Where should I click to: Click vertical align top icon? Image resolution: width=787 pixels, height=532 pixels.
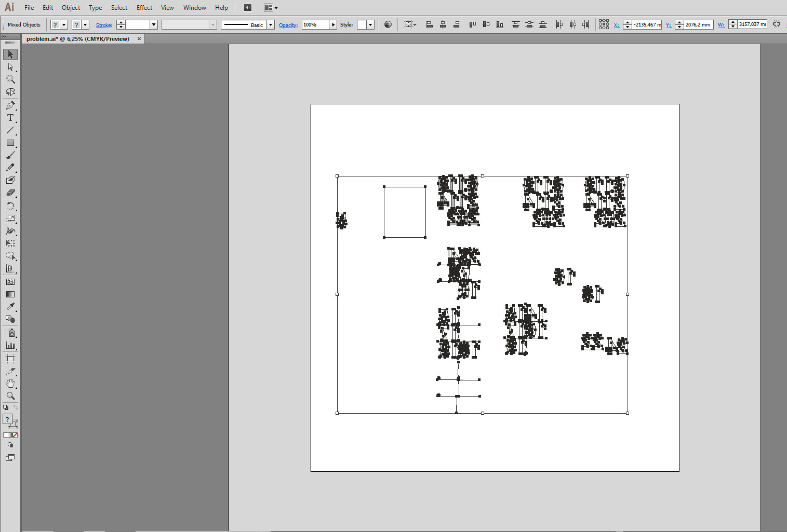(x=472, y=24)
